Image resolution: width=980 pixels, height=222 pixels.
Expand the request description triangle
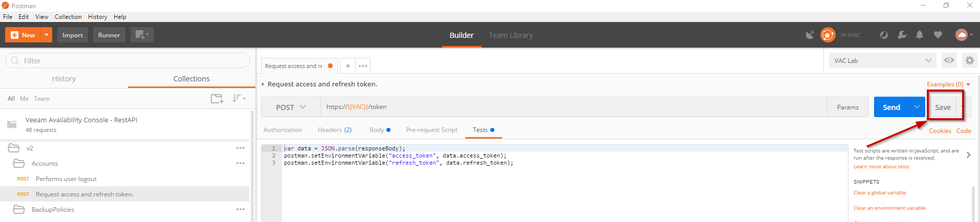coord(263,84)
